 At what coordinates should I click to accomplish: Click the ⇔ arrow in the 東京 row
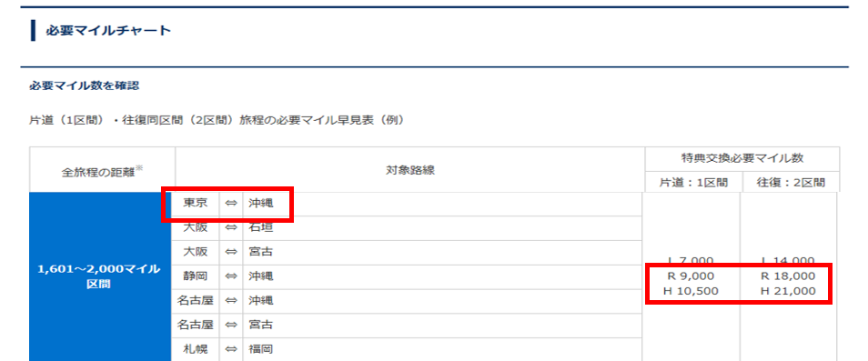231,204
